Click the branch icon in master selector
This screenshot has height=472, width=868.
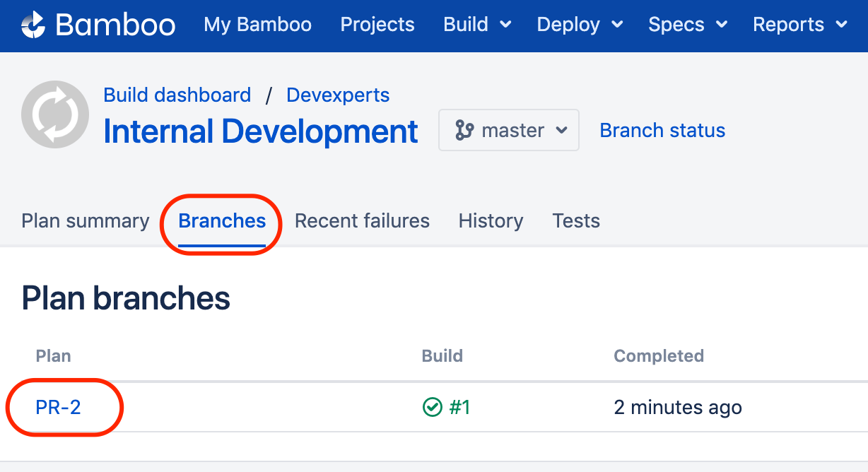pyautogui.click(x=464, y=130)
